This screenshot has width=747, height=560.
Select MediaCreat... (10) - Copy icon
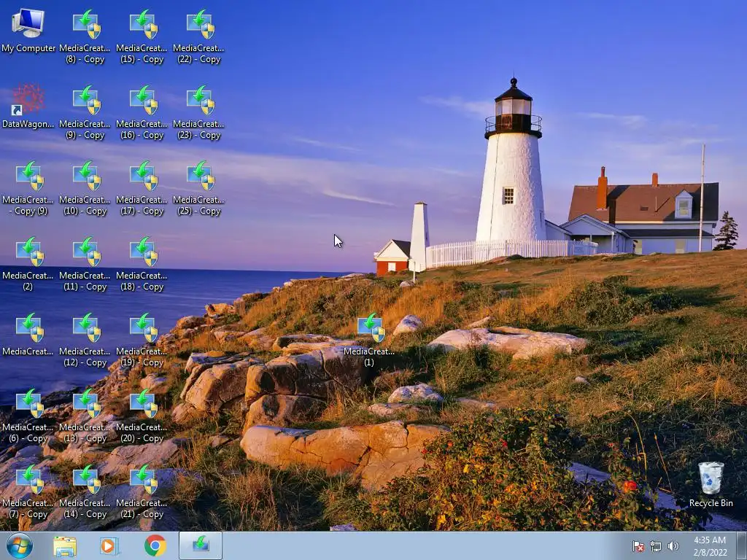tap(85, 187)
